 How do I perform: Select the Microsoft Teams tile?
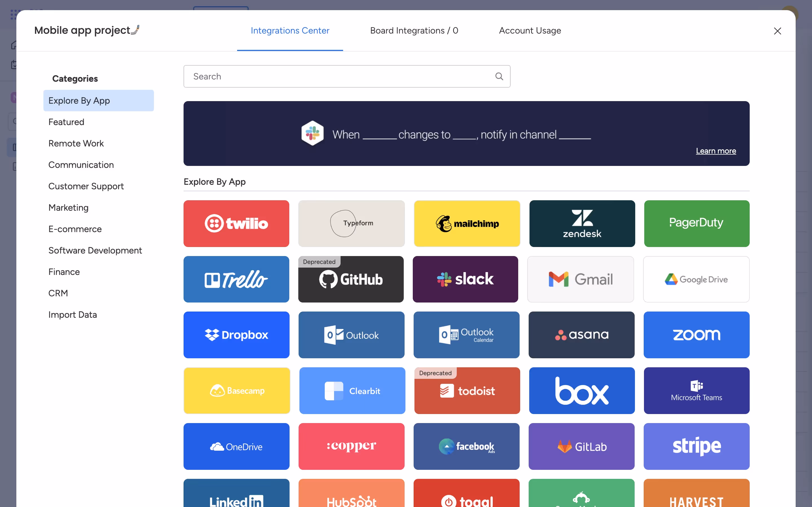tap(696, 390)
